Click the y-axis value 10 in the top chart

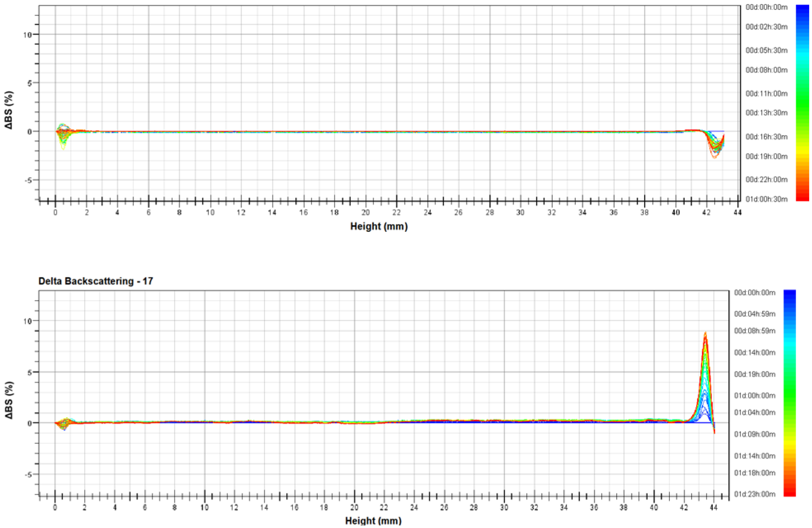[x=27, y=35]
